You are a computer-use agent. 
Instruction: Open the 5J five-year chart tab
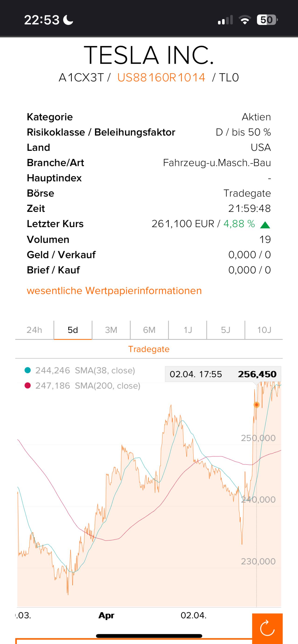(226, 330)
